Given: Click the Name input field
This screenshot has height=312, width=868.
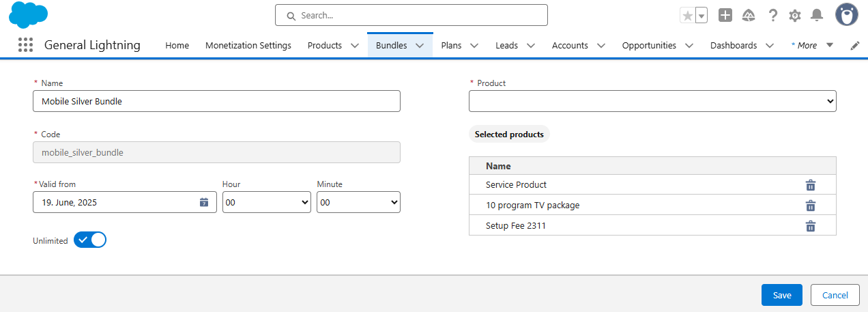Looking at the screenshot, I should pyautogui.click(x=216, y=101).
